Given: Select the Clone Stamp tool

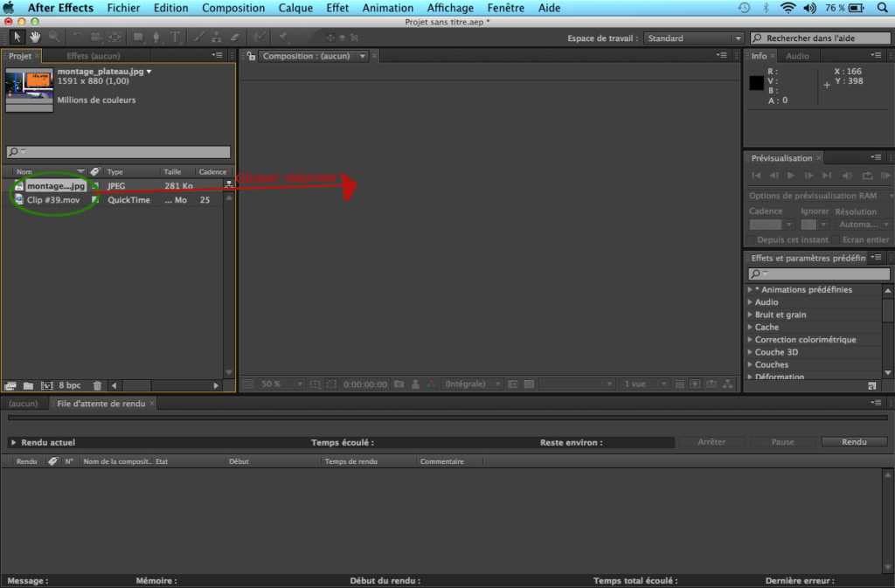Looking at the screenshot, I should (217, 38).
